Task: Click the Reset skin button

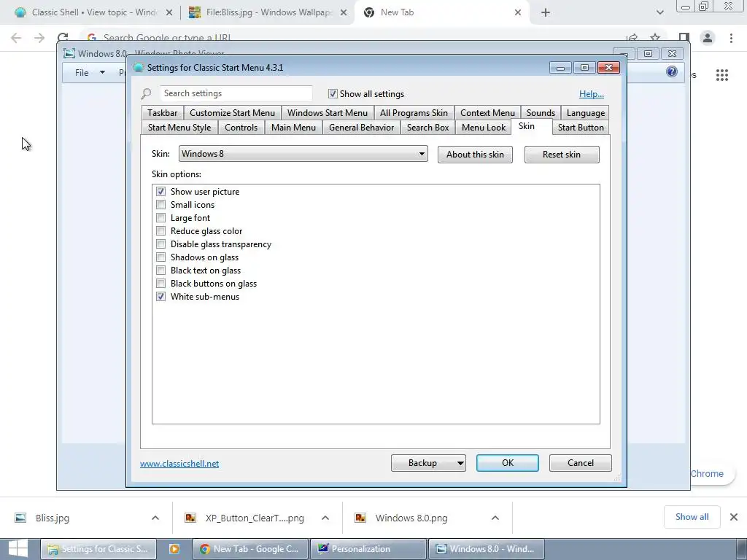Action: point(562,155)
